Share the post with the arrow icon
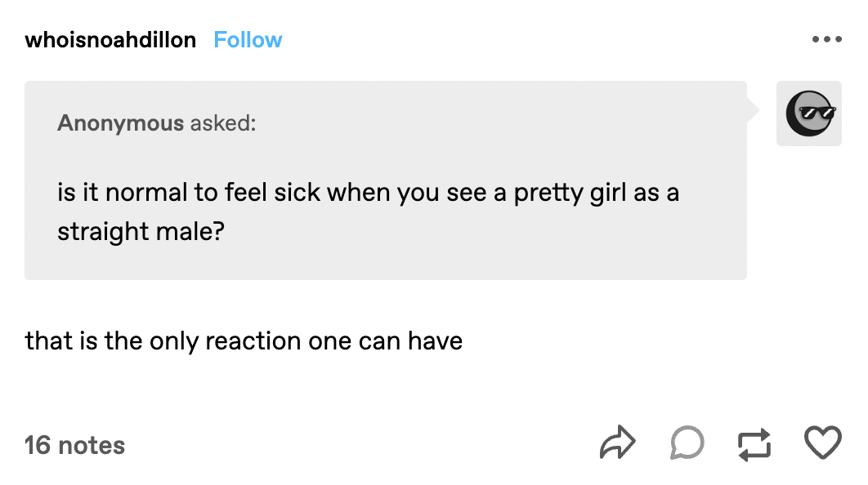This screenshot has height=485, width=868. (617, 443)
